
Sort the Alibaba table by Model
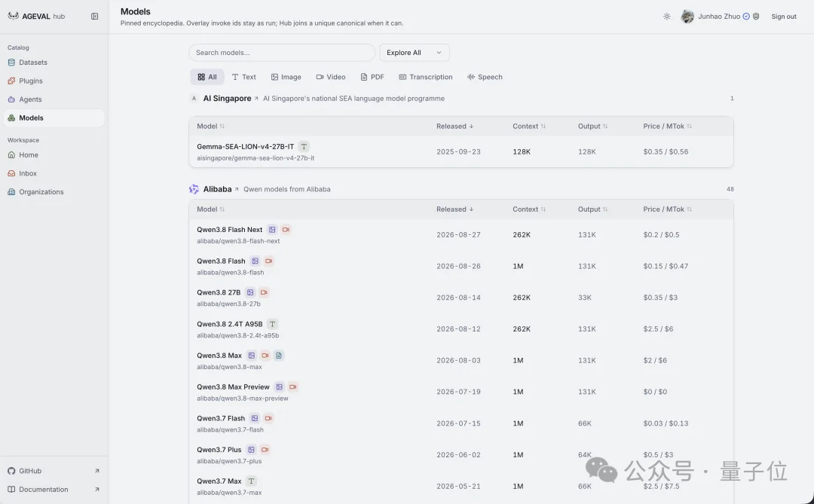pyautogui.click(x=211, y=209)
